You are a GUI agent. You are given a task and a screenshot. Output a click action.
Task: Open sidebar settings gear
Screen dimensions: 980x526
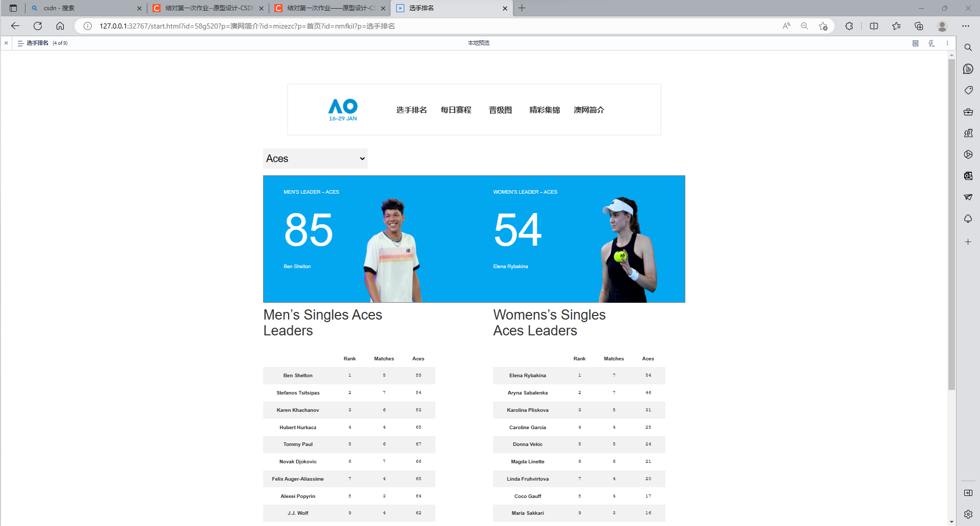point(968,514)
